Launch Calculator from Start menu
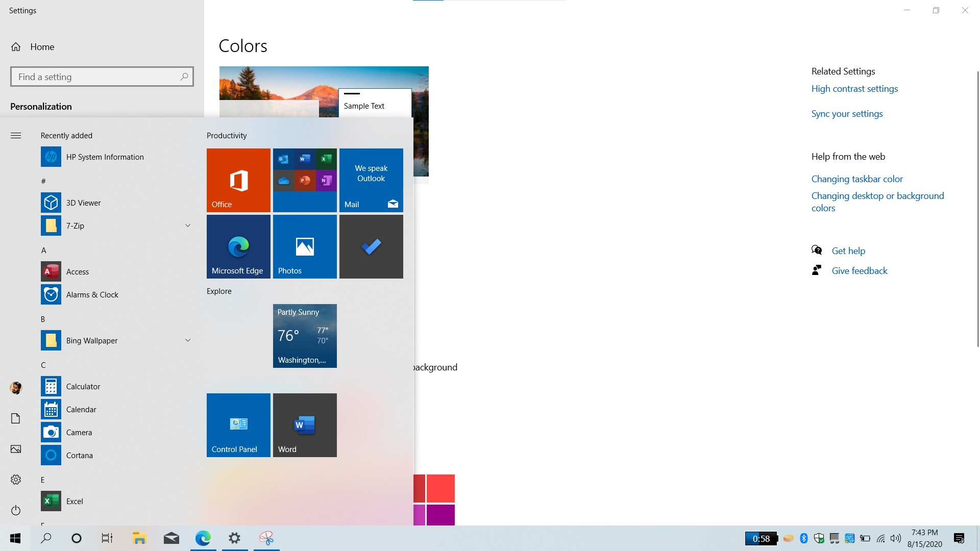980x551 pixels. pyautogui.click(x=117, y=387)
